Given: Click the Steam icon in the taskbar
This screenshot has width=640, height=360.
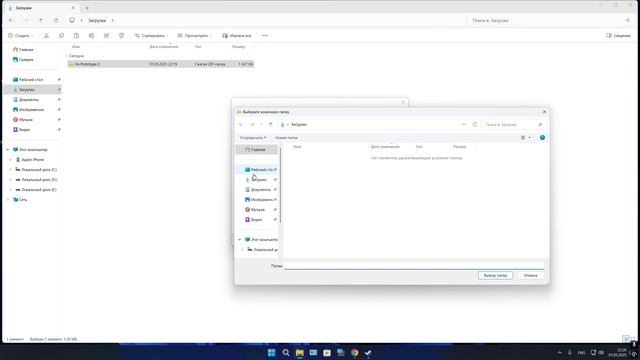Looking at the screenshot, I should point(368,353).
